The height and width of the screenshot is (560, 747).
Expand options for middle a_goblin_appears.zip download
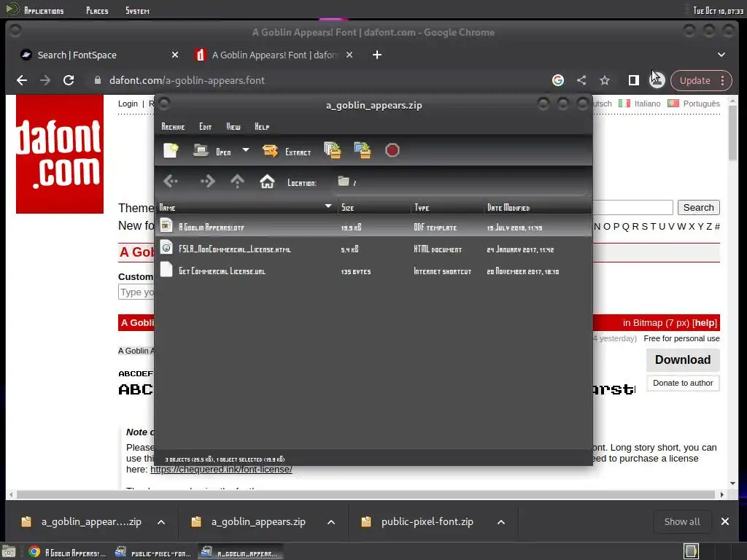pyautogui.click(x=330, y=522)
